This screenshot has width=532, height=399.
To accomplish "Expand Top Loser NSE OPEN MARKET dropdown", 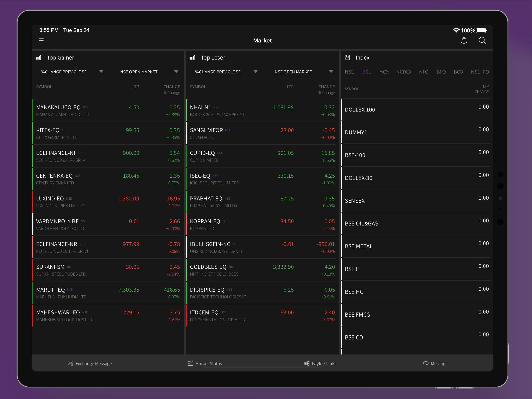I will click(x=300, y=72).
